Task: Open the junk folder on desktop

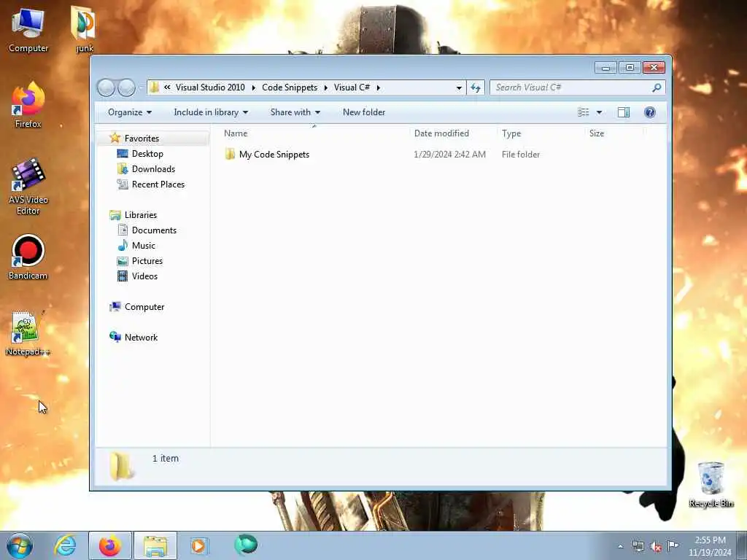Action: [84, 29]
